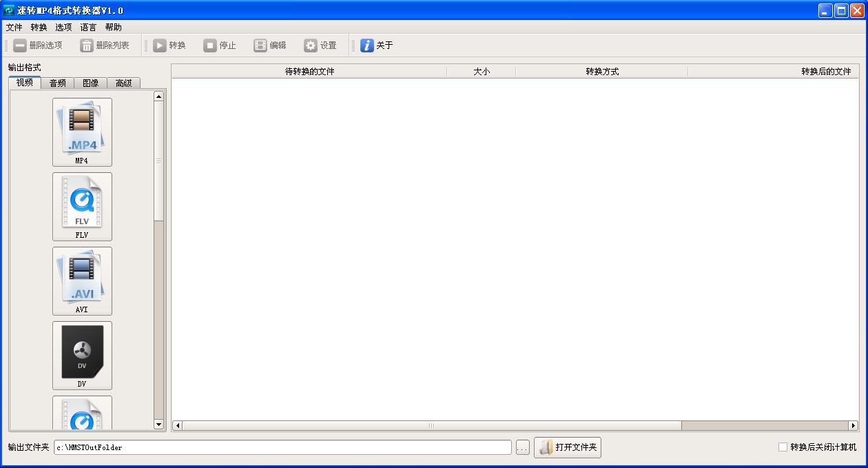Image resolution: width=868 pixels, height=468 pixels.
Task: Click the output folder path input field
Action: pyautogui.click(x=276, y=447)
